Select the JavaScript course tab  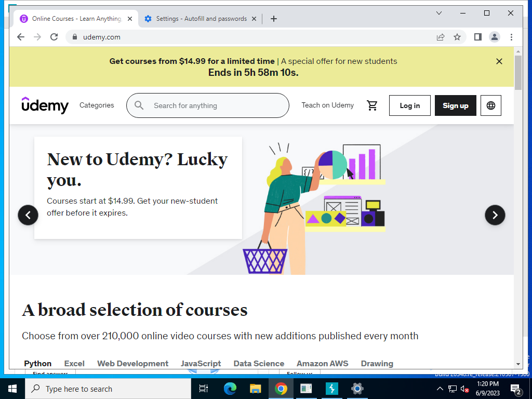(201, 363)
